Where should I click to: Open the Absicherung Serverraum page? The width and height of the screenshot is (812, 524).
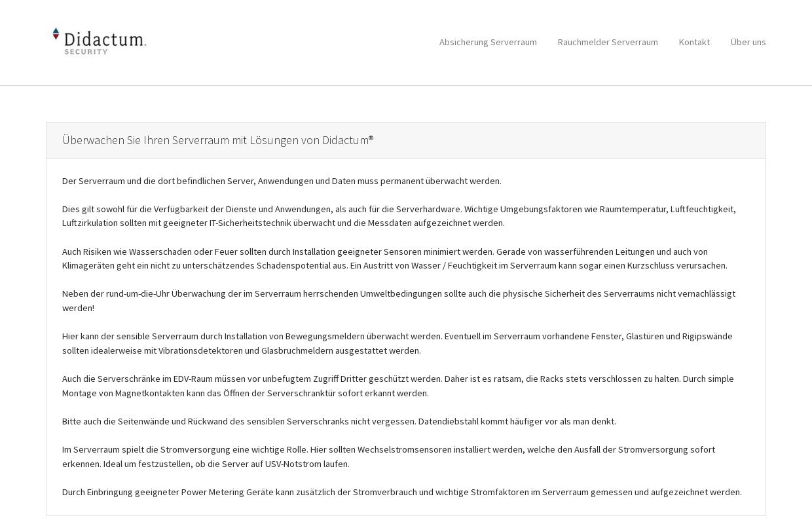(488, 42)
